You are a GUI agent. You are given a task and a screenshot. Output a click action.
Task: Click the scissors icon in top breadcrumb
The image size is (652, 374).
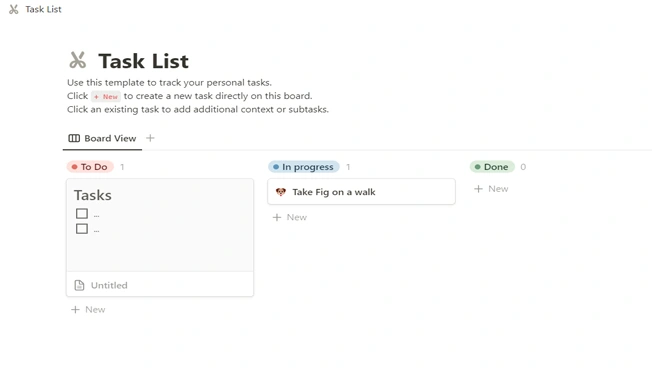click(x=14, y=9)
